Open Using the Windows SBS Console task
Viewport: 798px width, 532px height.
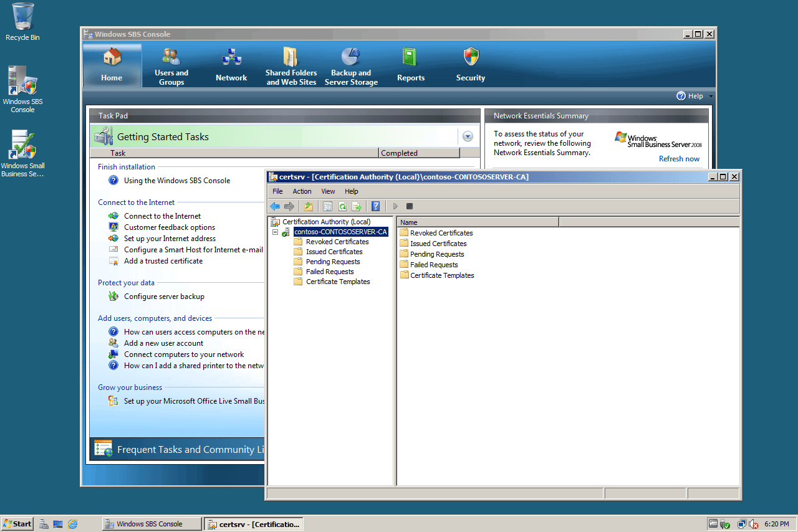[x=177, y=181]
